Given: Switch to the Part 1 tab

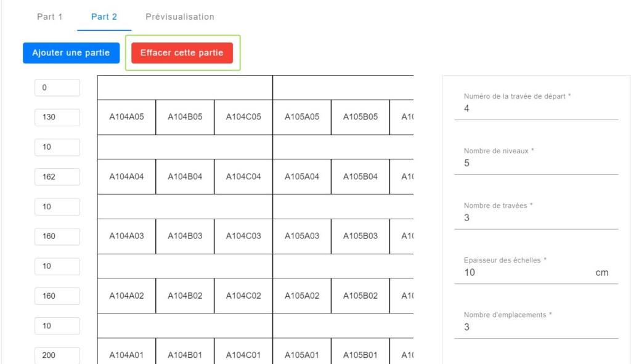Looking at the screenshot, I should [x=49, y=17].
